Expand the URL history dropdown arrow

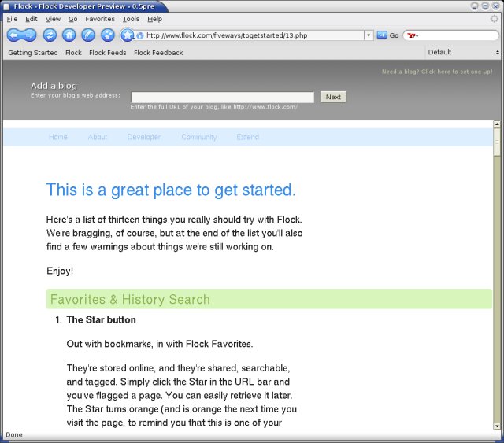[369, 35]
